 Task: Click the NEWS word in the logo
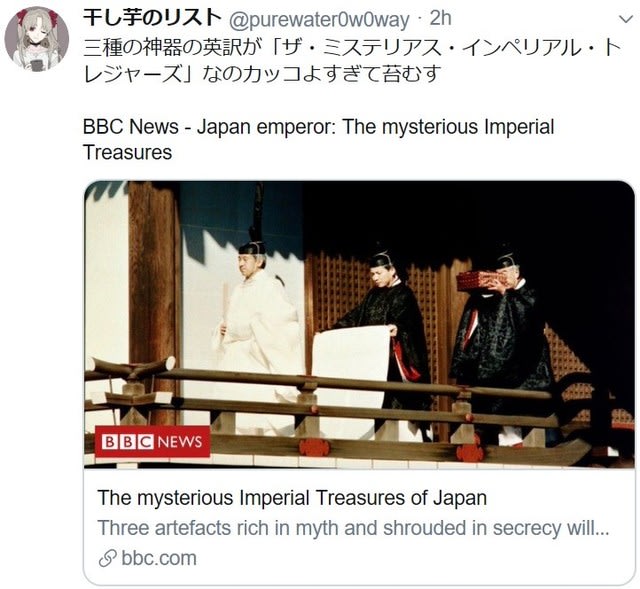180,442
